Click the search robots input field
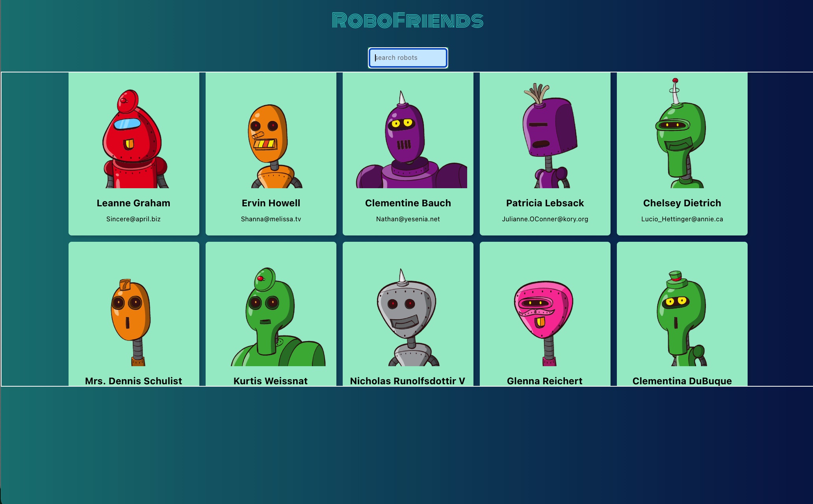Image resolution: width=813 pixels, height=504 pixels. [408, 58]
